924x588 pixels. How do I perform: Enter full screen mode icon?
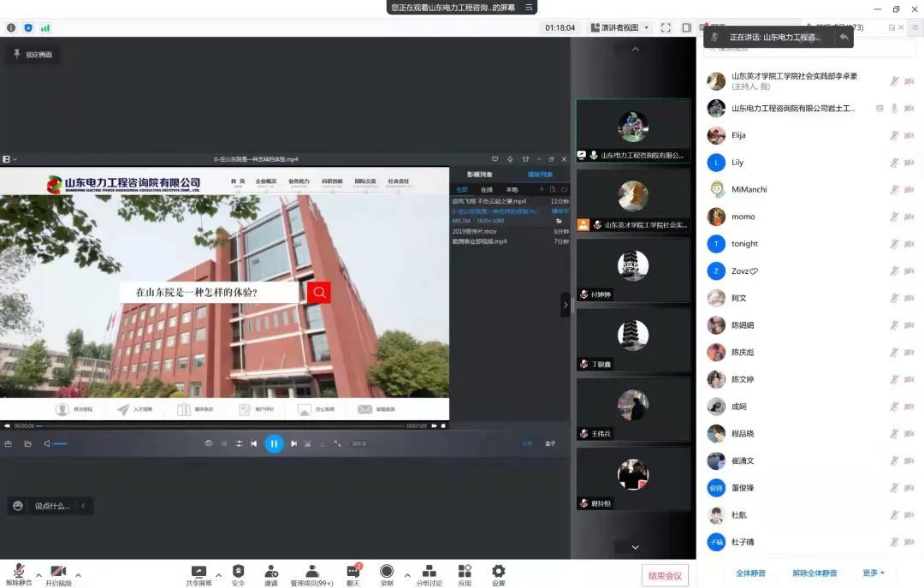(666, 27)
